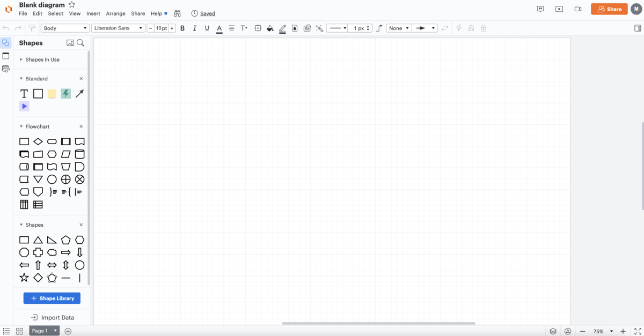The width and height of the screenshot is (644, 336).
Task: Click the presentation play icon
Action: 559,9
